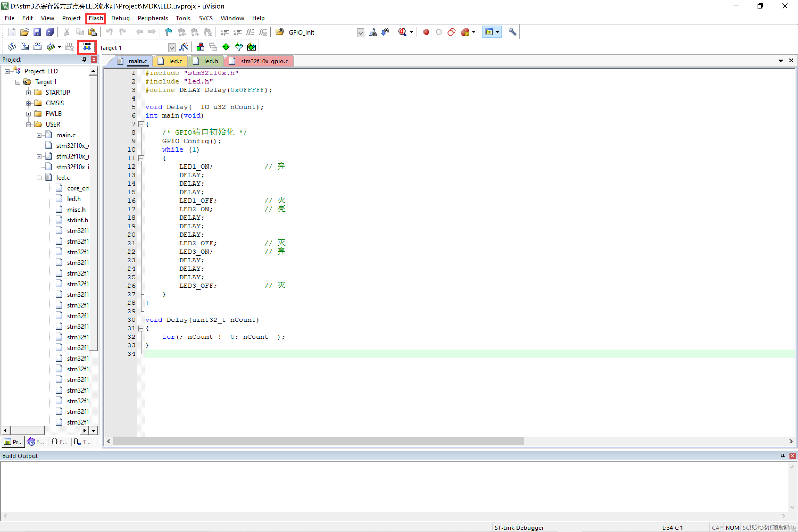Collapse the code fold at line 7

click(x=142, y=124)
